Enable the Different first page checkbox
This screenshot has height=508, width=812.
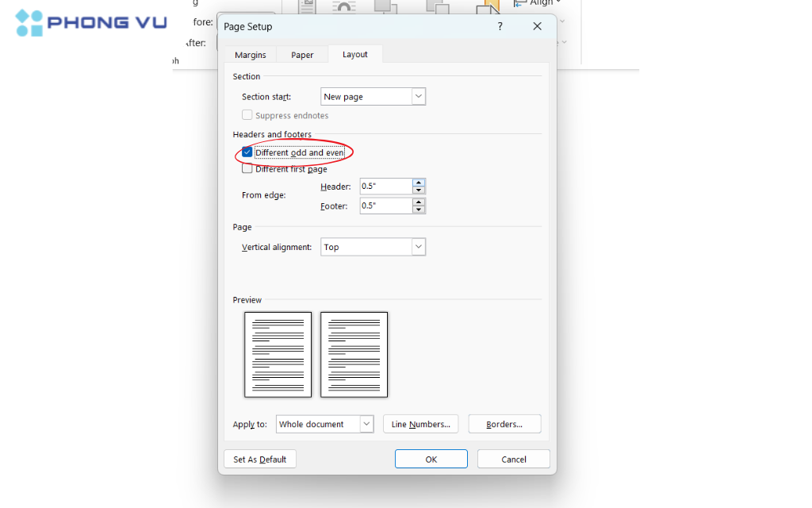247,168
